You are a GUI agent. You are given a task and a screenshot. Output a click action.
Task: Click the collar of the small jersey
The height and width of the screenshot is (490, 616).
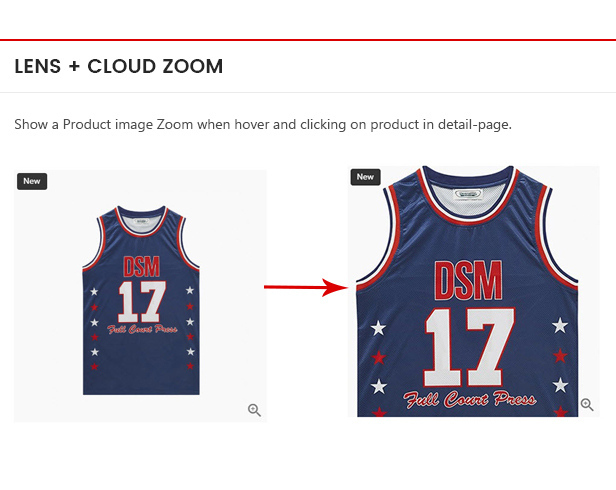coord(142,221)
